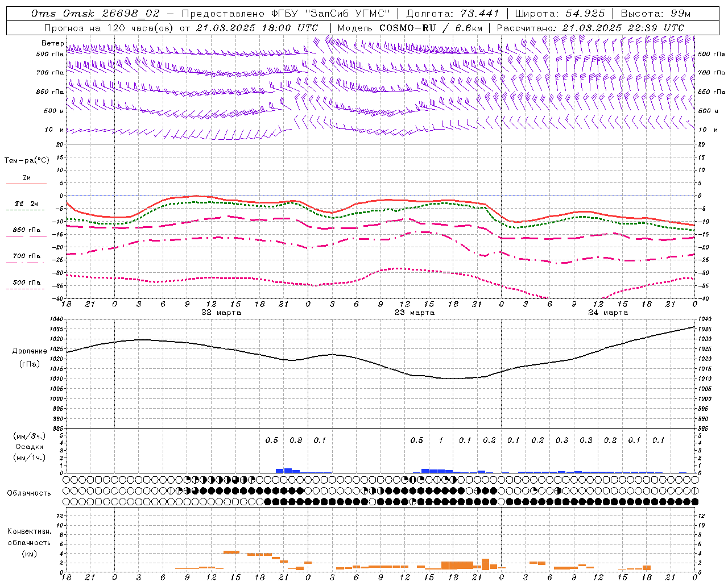
Task: Click the red 2м temperature curve
Action: click(x=380, y=201)
